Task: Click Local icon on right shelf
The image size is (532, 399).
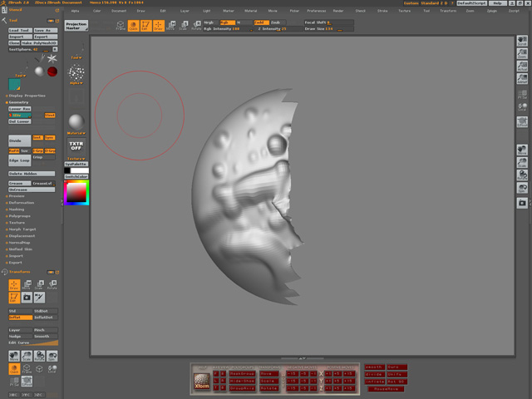Action: [522, 107]
